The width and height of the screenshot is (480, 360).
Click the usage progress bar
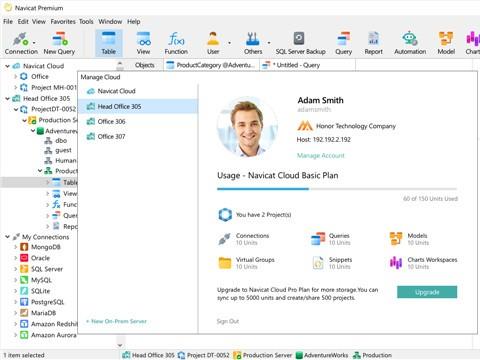coord(337,189)
